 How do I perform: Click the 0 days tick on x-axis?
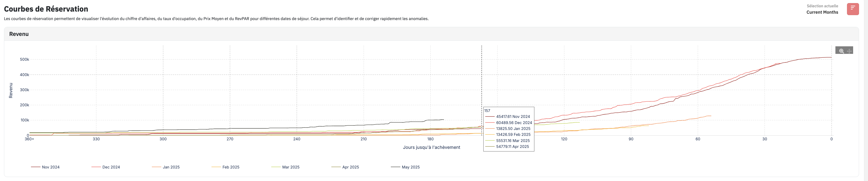click(831, 139)
